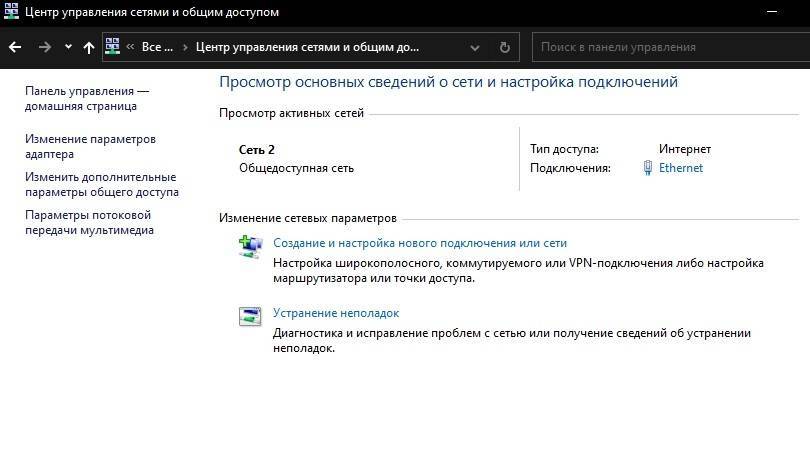Open address bar history dropdown
810x451 pixels.
[x=478, y=47]
